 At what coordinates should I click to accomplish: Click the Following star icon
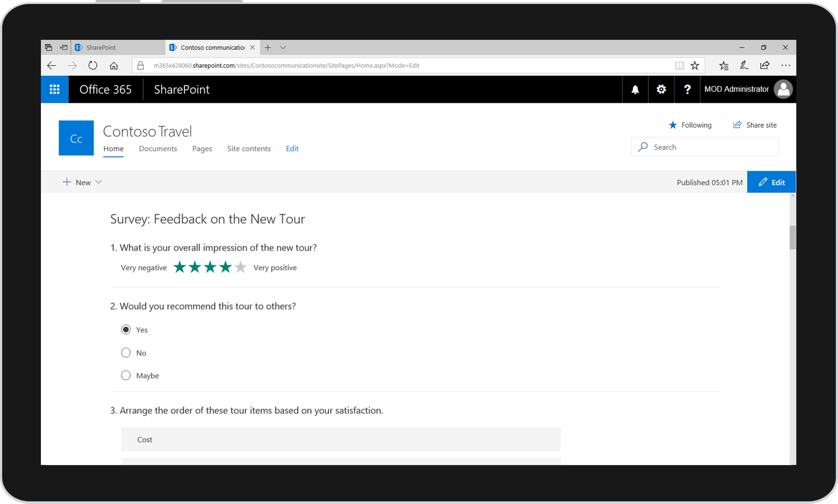[x=671, y=124]
